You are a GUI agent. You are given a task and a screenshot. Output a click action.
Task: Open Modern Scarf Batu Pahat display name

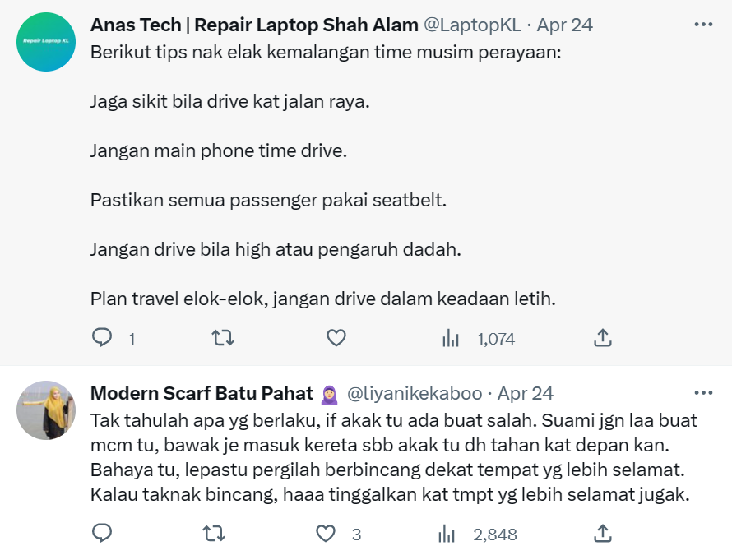coord(202,393)
